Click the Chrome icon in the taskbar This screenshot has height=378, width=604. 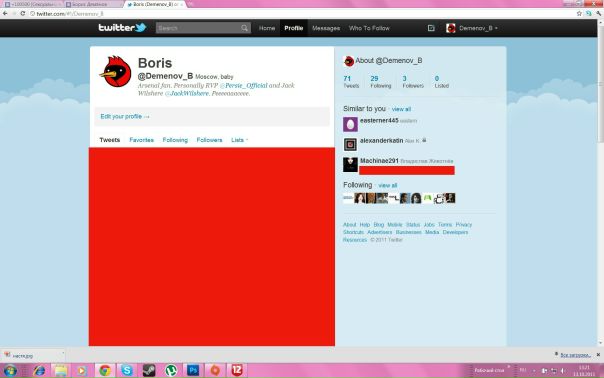(105, 371)
